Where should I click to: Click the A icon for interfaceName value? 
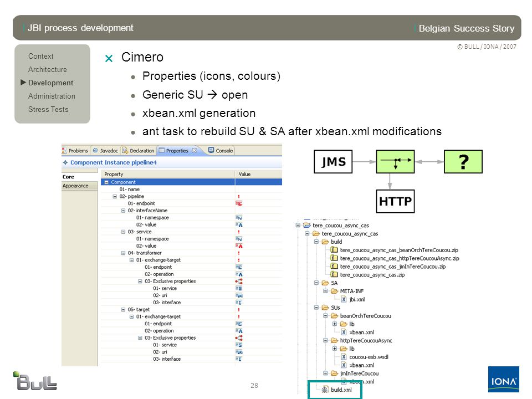pyautogui.click(x=239, y=225)
